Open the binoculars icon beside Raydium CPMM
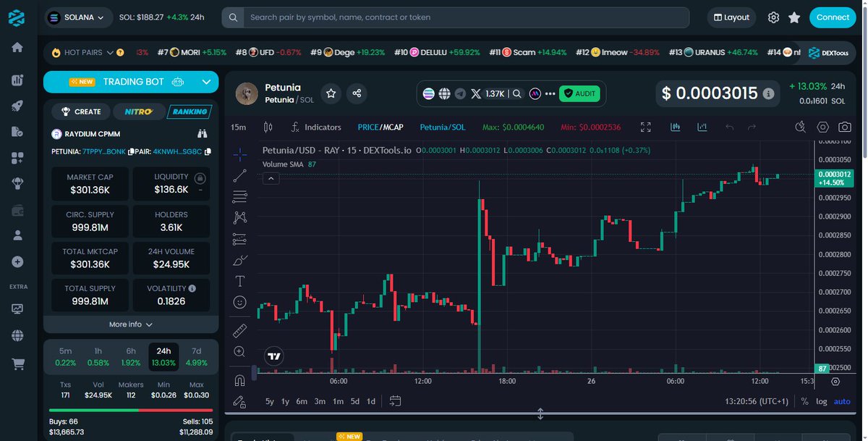The image size is (868, 441). pos(203,134)
